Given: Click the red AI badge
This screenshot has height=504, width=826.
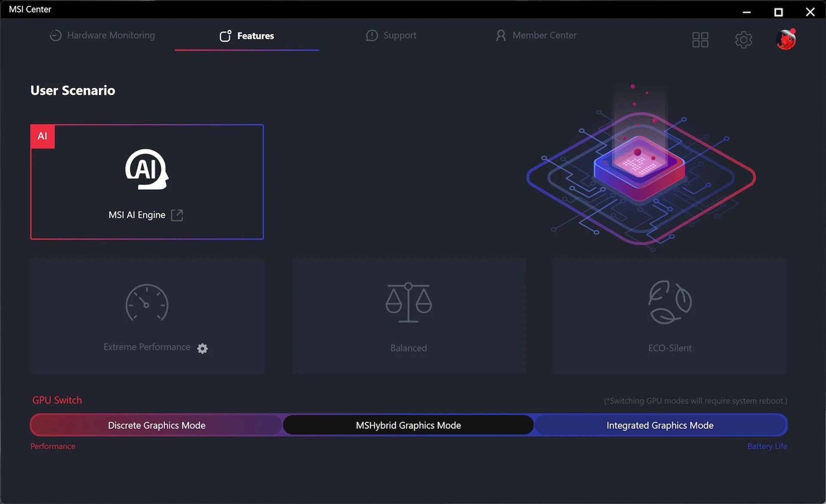Looking at the screenshot, I should (x=43, y=136).
